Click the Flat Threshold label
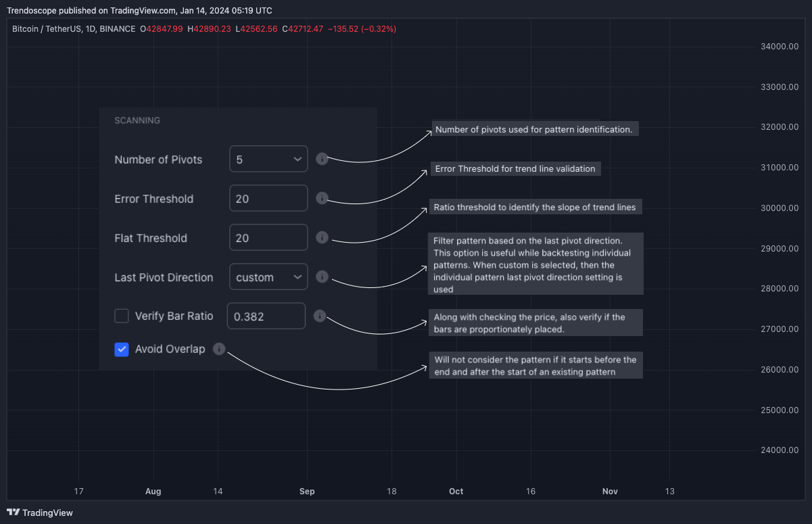 coord(151,238)
